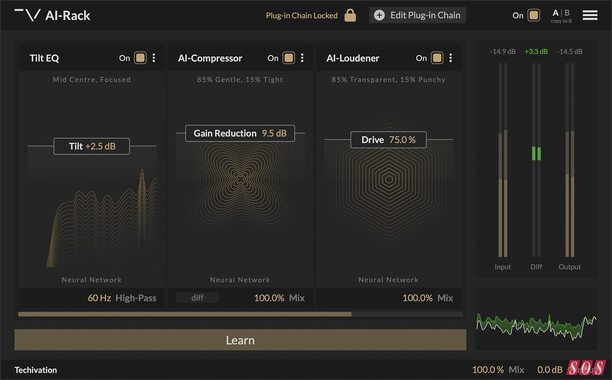Toggle Tilt EQ module On switch
This screenshot has width=612, height=380.
pos(140,58)
